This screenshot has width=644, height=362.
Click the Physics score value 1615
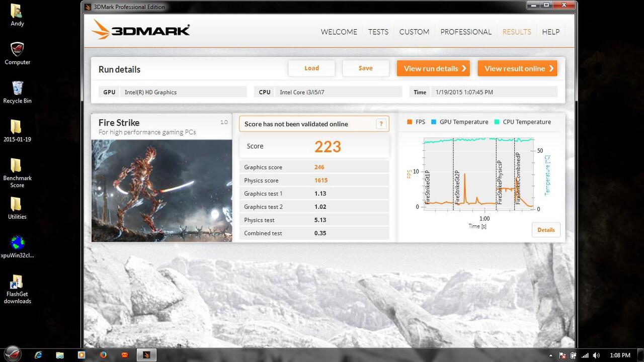(320, 180)
